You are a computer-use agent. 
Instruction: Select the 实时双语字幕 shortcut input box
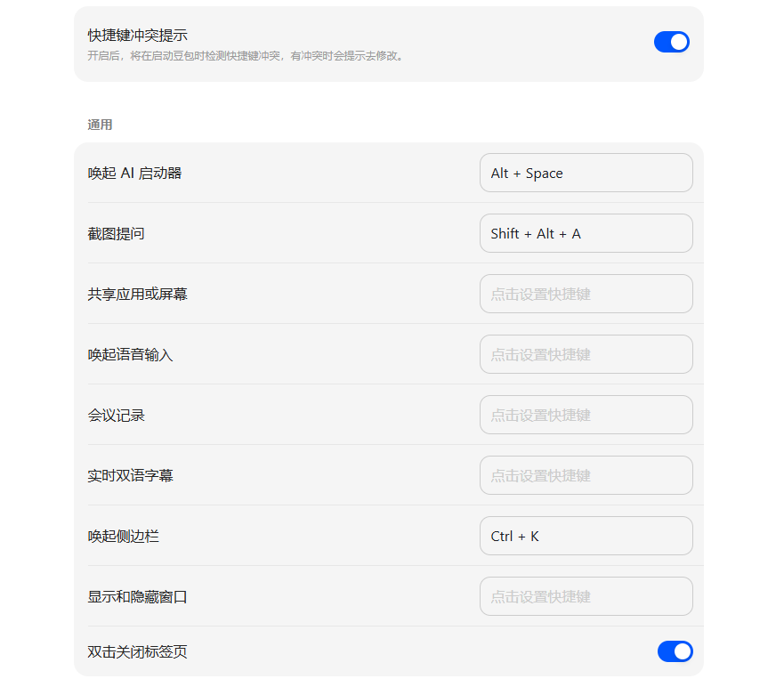pos(586,475)
